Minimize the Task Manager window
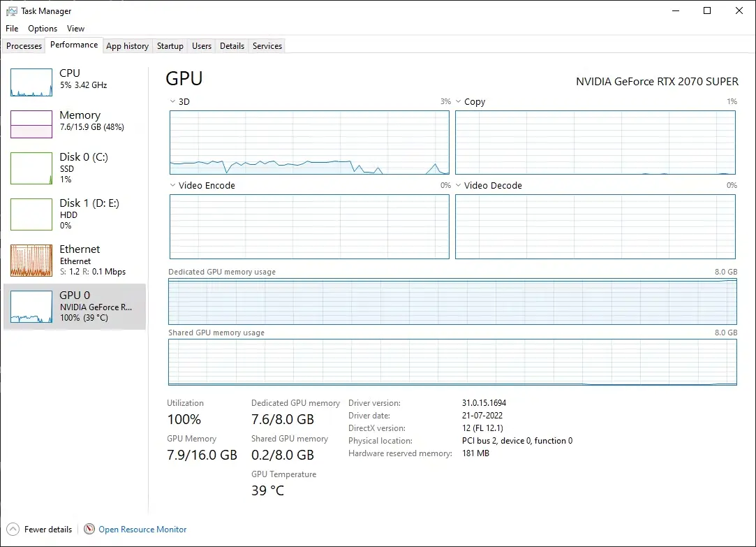Viewport: 756px width, 547px height. 676,10
